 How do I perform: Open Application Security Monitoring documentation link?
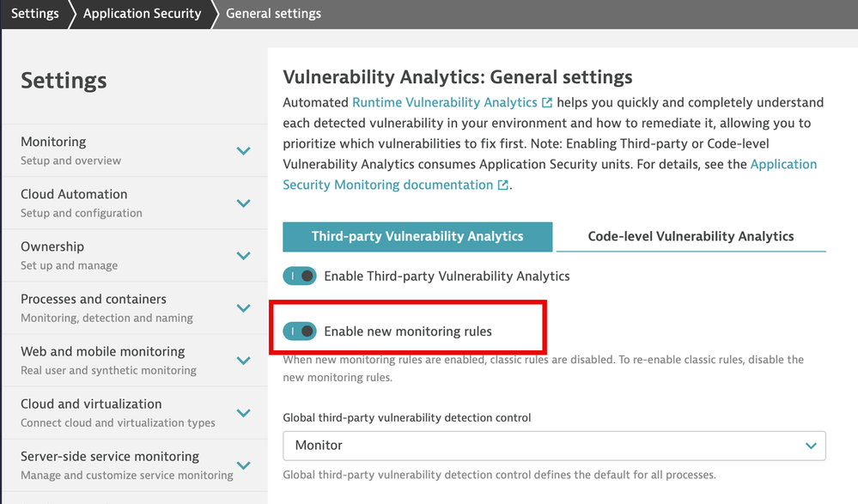coord(550,174)
